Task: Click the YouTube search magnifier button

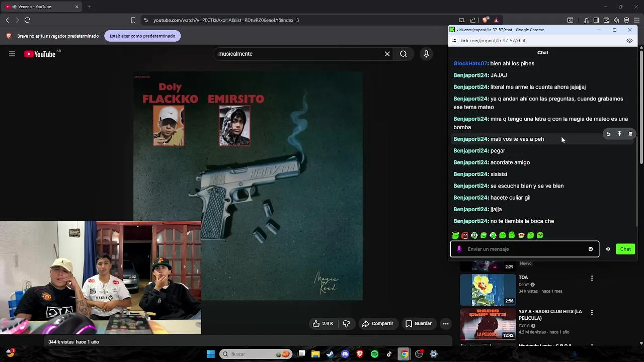Action: [404, 54]
